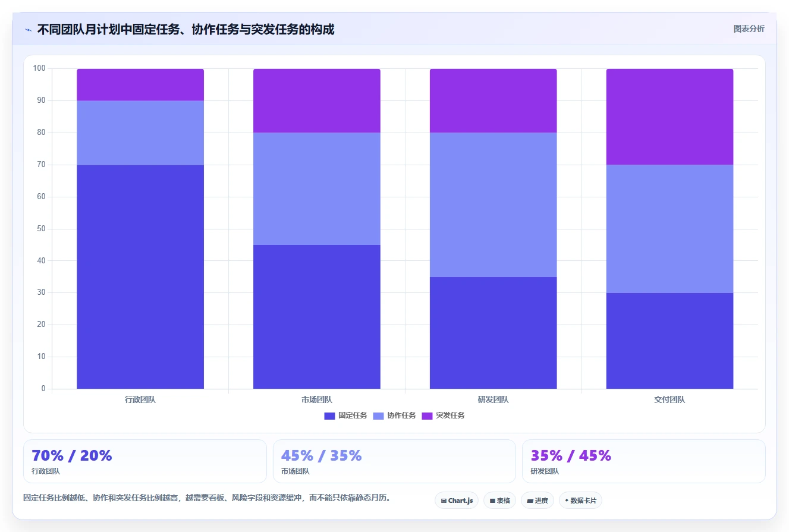Viewport: 789px width, 532px height.
Task: Click the lightning icon beside the chart title
Action: 28,30
